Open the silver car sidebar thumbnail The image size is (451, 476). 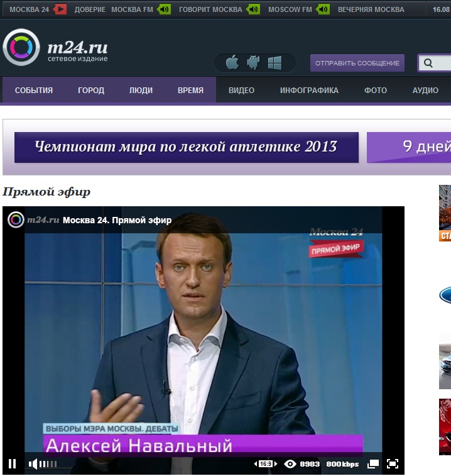(x=445, y=361)
